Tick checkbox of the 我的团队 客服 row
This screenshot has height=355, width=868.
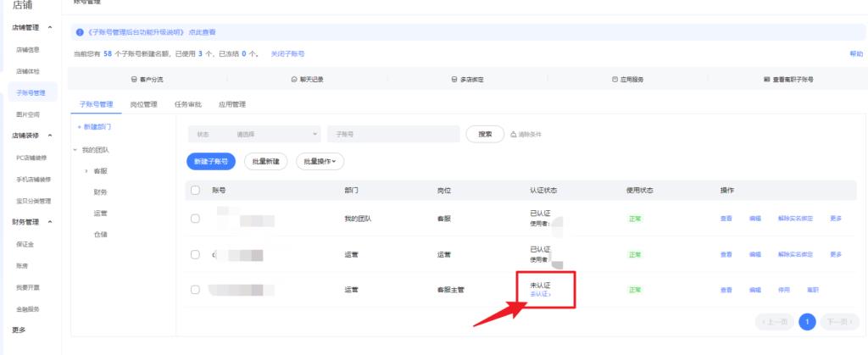(x=195, y=219)
